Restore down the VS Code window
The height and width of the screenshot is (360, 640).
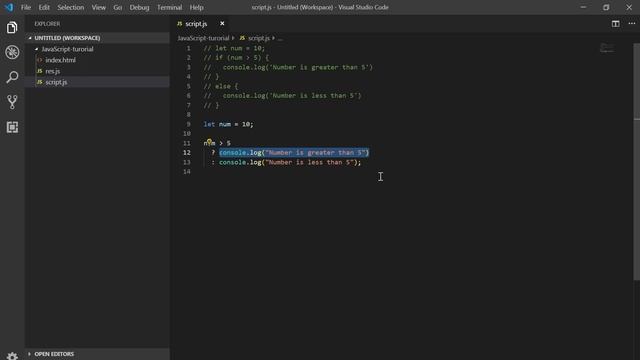pyautogui.click(x=606, y=7)
